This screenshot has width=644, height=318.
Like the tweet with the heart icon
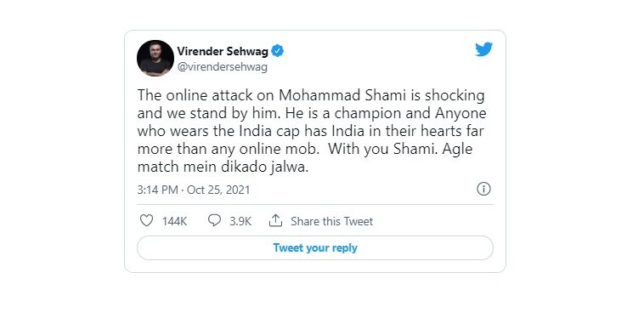point(147,221)
